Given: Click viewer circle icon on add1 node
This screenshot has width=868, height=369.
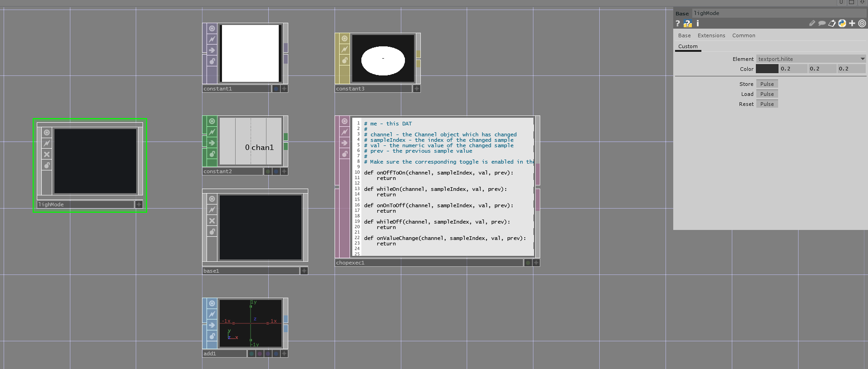Looking at the screenshot, I should tap(212, 304).
